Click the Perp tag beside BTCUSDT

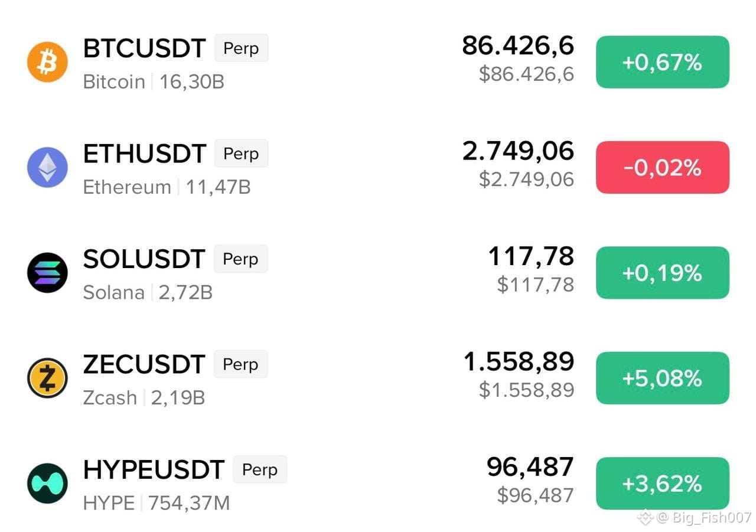pos(241,48)
